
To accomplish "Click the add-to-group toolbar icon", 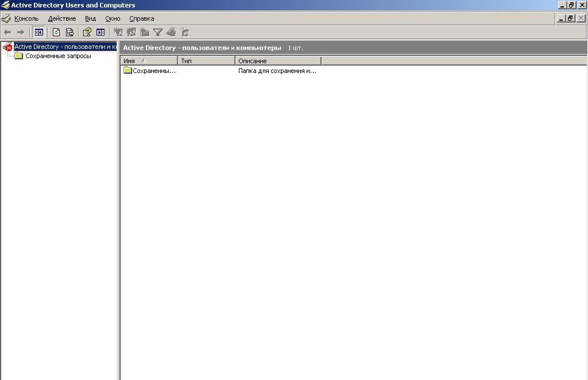I will (184, 32).
